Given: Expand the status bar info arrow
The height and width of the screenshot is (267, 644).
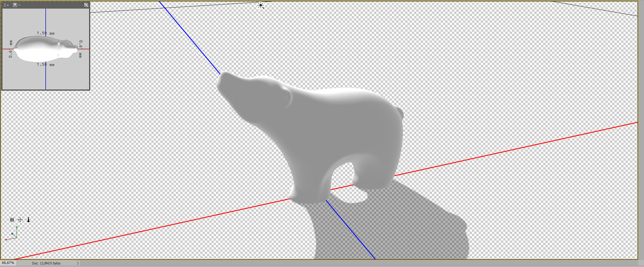Looking at the screenshot, I should [78, 263].
